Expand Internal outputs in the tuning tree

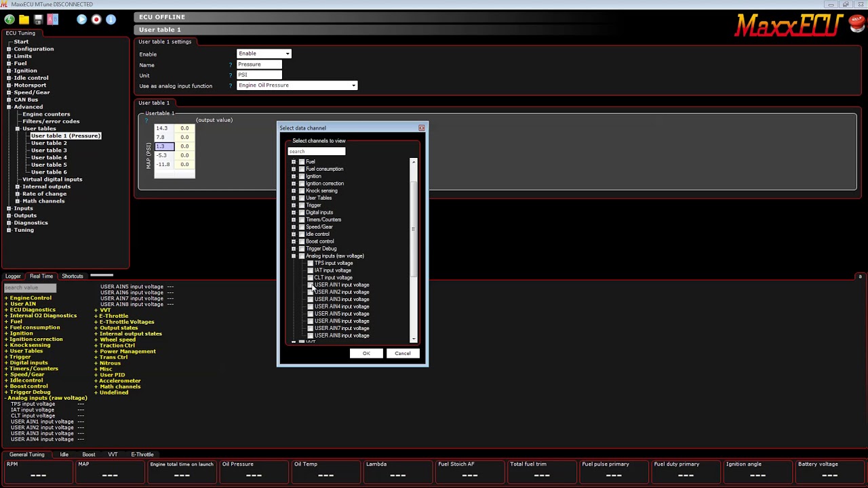(18, 186)
